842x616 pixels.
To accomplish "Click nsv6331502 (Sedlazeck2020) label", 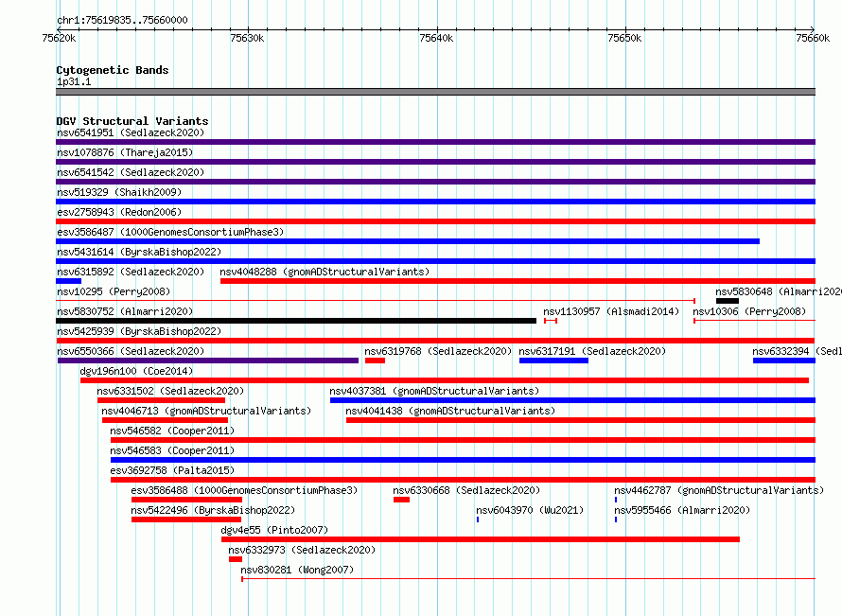I will click(x=170, y=391).
